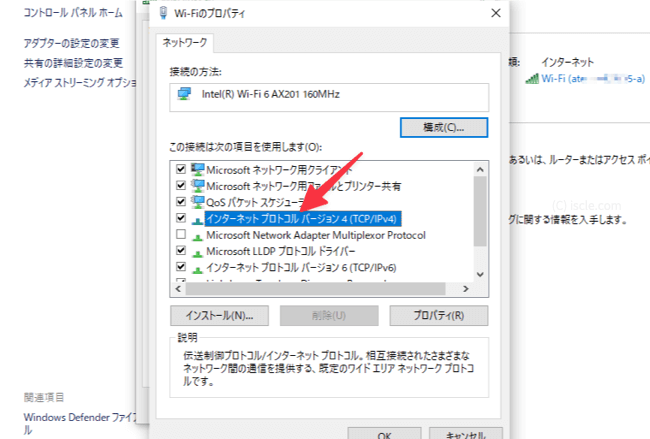Open the Wi-Fi connection link in background window
Screen dimensions: 650x439
[593, 79]
